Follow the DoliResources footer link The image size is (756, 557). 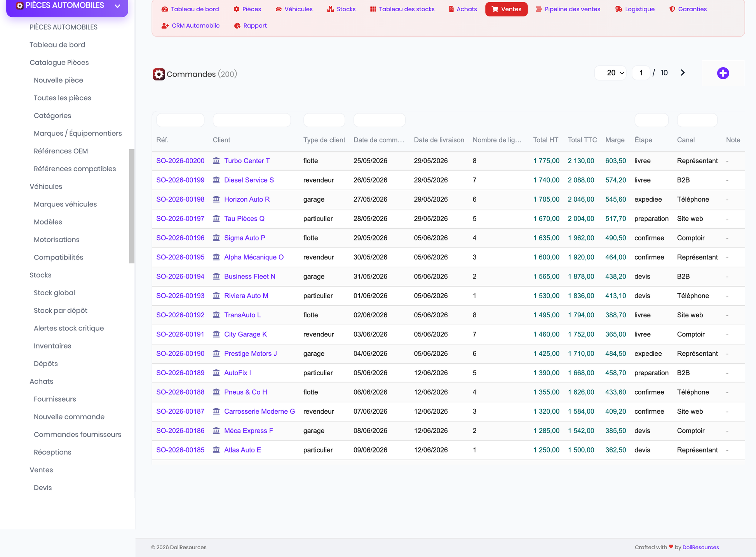pyautogui.click(x=700, y=547)
